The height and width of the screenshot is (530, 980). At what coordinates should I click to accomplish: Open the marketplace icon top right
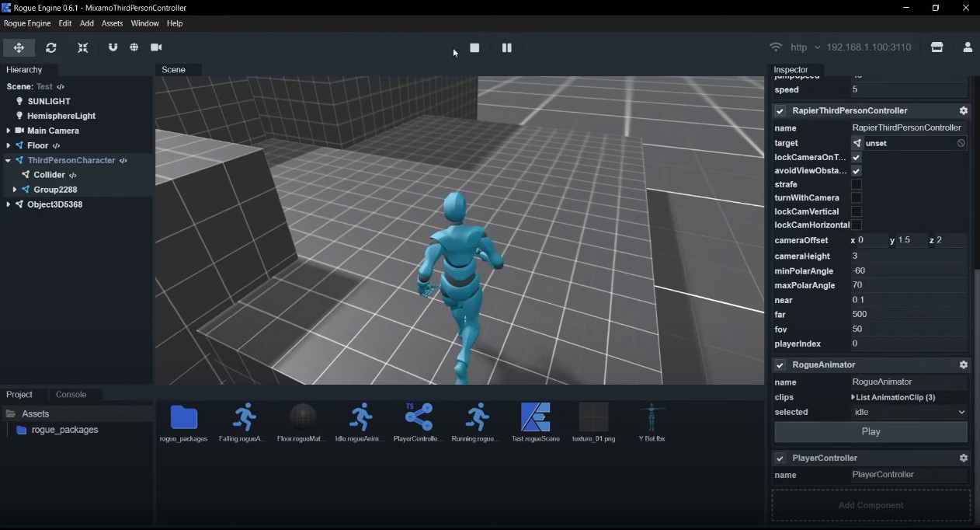click(x=937, y=47)
